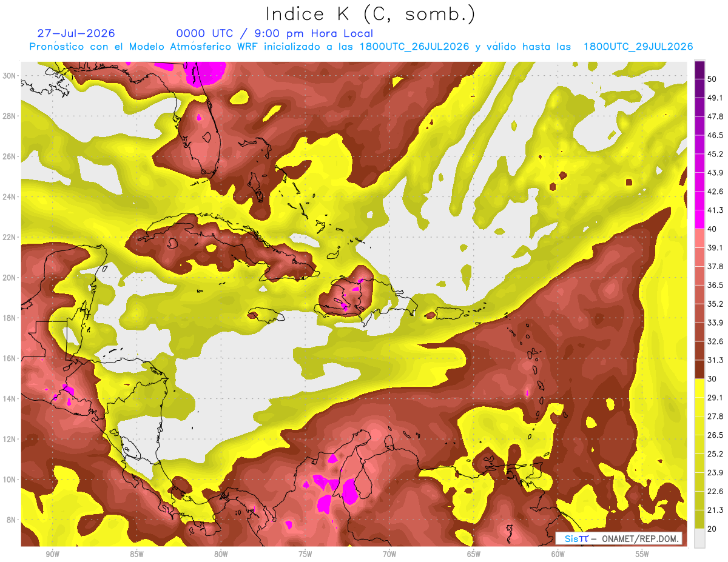Click the latitude axis label '22N'
Image resolution: width=728 pixels, height=562 pixels.
point(9,237)
